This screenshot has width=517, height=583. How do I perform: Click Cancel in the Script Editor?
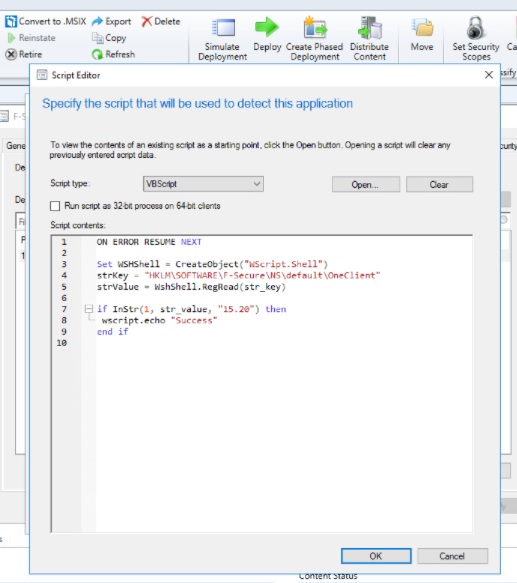pyautogui.click(x=452, y=556)
